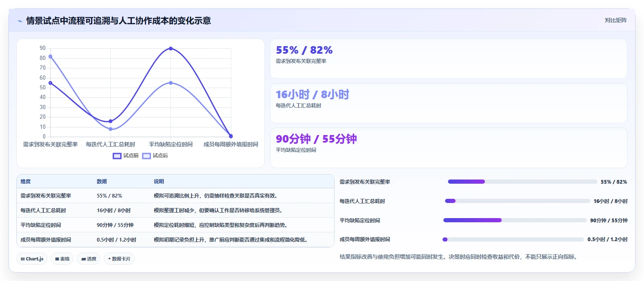Image resolution: width=644 pixels, height=281 pixels.
Task: Click the Chart.js tag chip
Action: click(32, 259)
